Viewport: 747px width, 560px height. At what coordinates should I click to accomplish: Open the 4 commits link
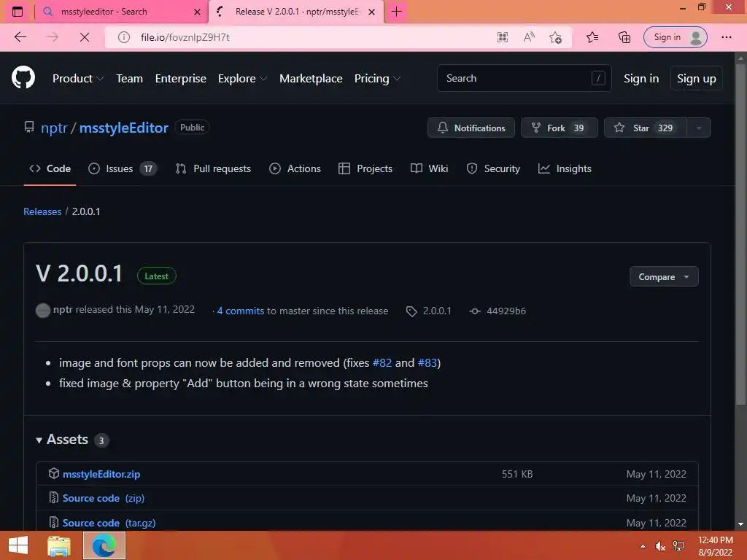pyautogui.click(x=241, y=311)
